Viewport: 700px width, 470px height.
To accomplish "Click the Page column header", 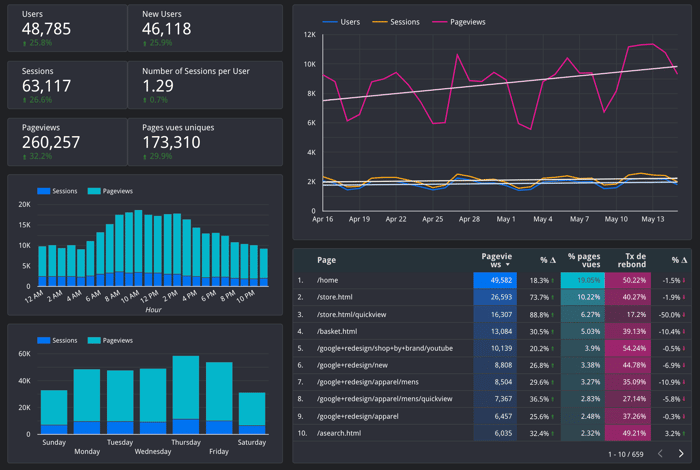I will coord(326,260).
